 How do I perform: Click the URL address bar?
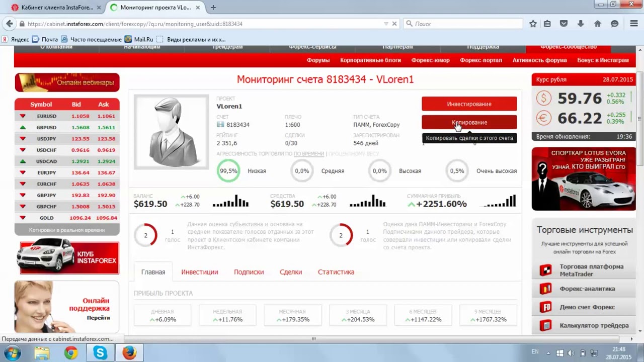click(x=201, y=24)
